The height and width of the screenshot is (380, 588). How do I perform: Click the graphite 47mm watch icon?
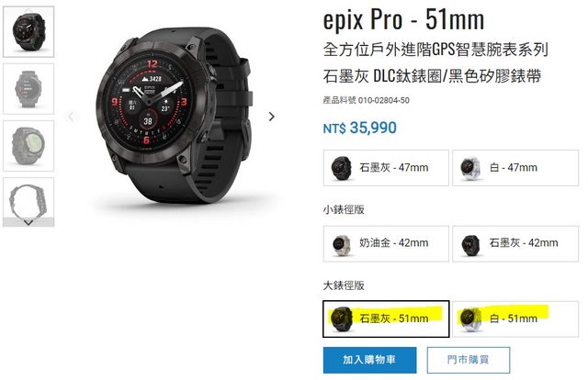[x=341, y=169]
